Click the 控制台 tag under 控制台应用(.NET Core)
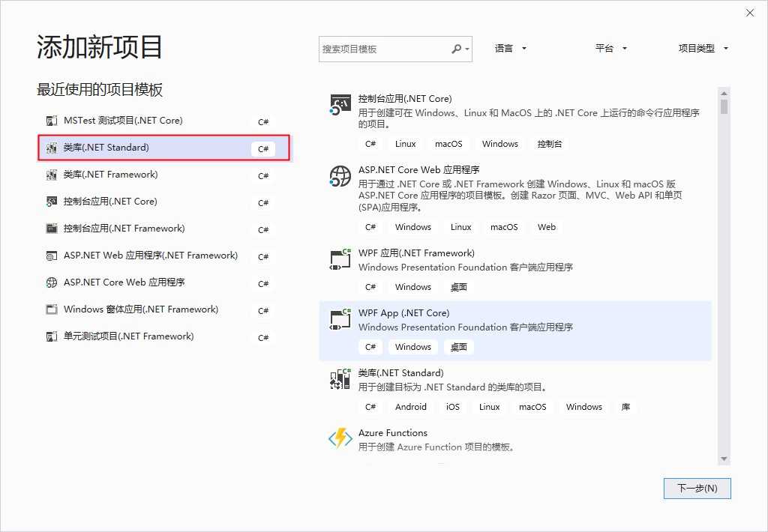 click(x=550, y=144)
